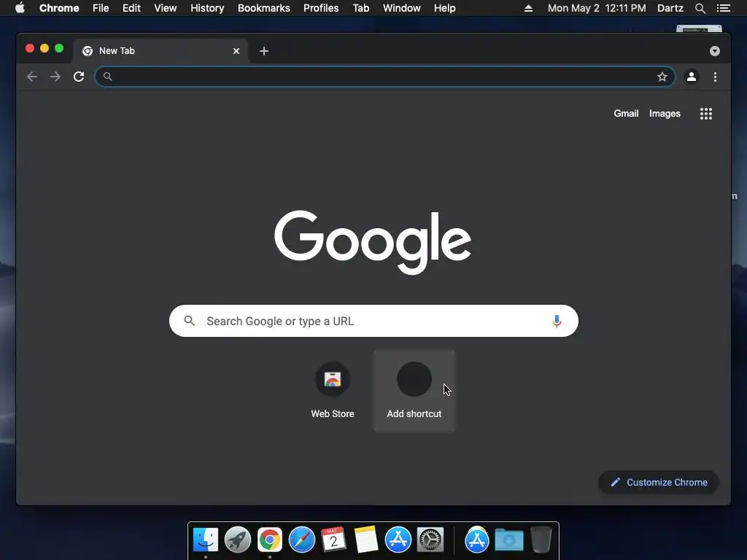
Task: Open the History menu
Action: click(x=207, y=8)
